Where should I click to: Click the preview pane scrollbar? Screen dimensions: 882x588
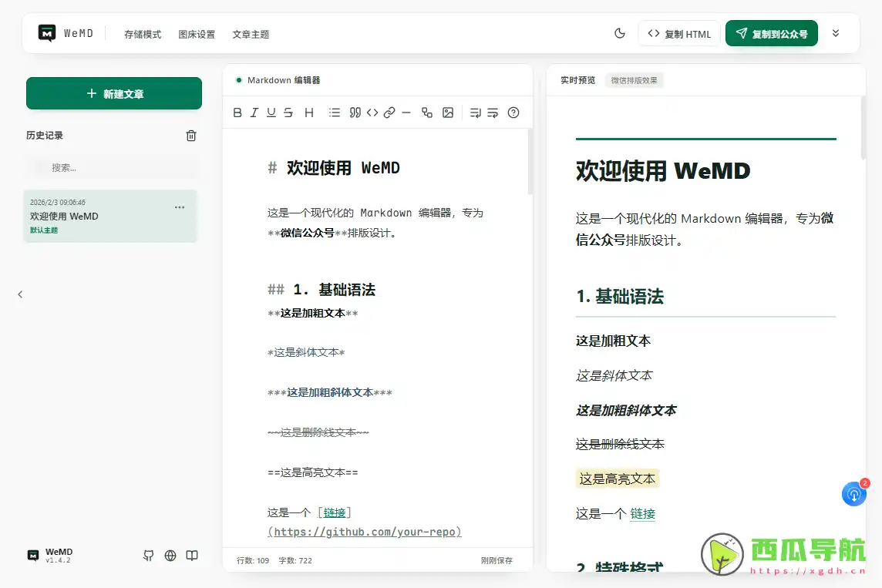point(863,128)
